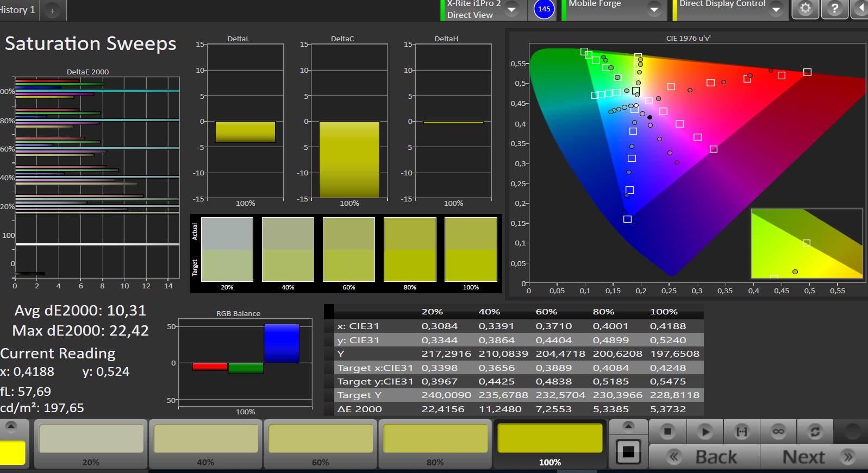Expand the X-Rite i1Pro 2 meter dropdown
This screenshot has height=473, width=868.
[x=511, y=9]
